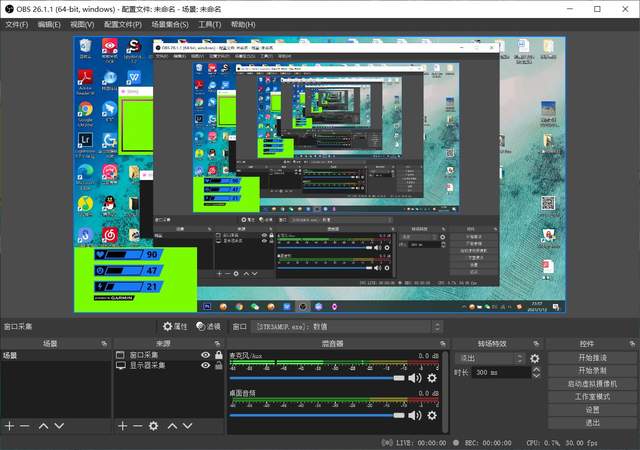This screenshot has width=640, height=450.
Task: Open the 淡出 transition type dropdown
Action: 490,358
